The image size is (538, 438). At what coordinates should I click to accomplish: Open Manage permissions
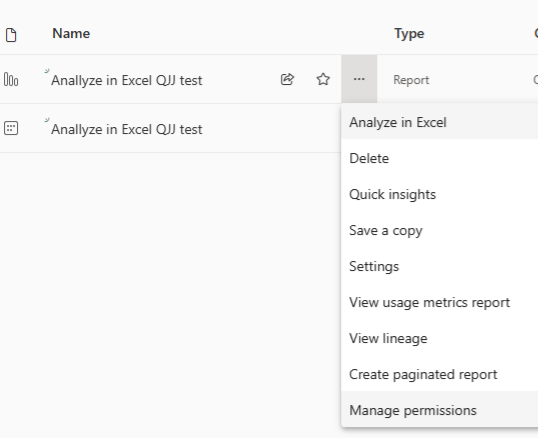coord(440,410)
